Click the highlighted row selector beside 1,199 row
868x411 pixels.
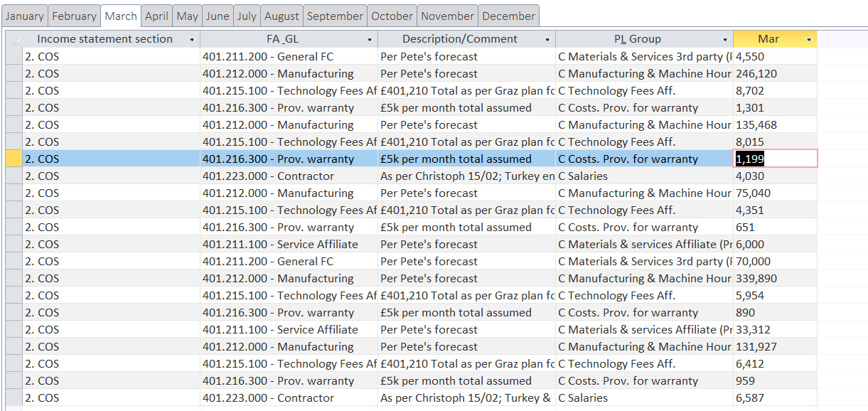pyautogui.click(x=14, y=159)
